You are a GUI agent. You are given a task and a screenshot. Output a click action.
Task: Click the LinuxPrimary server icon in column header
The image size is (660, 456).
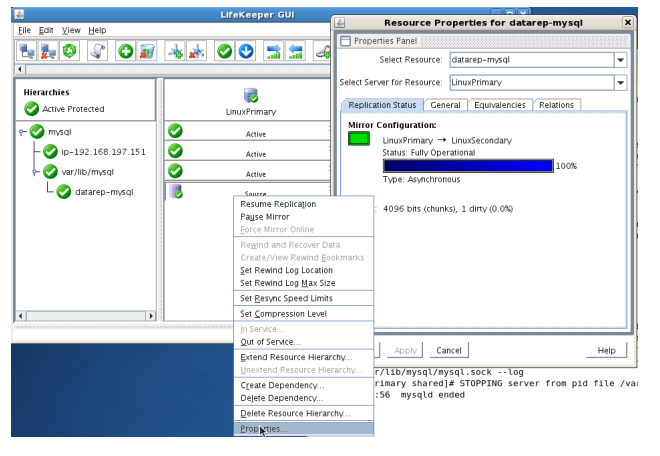click(x=251, y=96)
